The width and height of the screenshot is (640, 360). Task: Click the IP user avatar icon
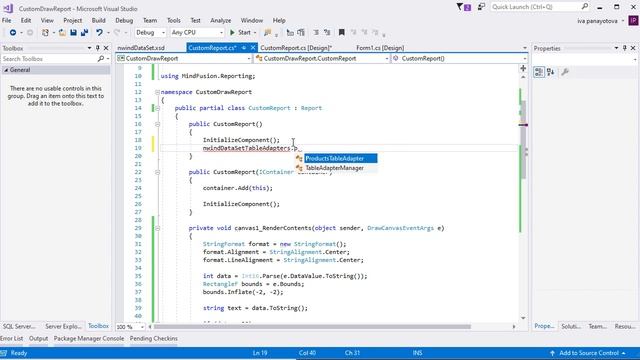[x=633, y=20]
